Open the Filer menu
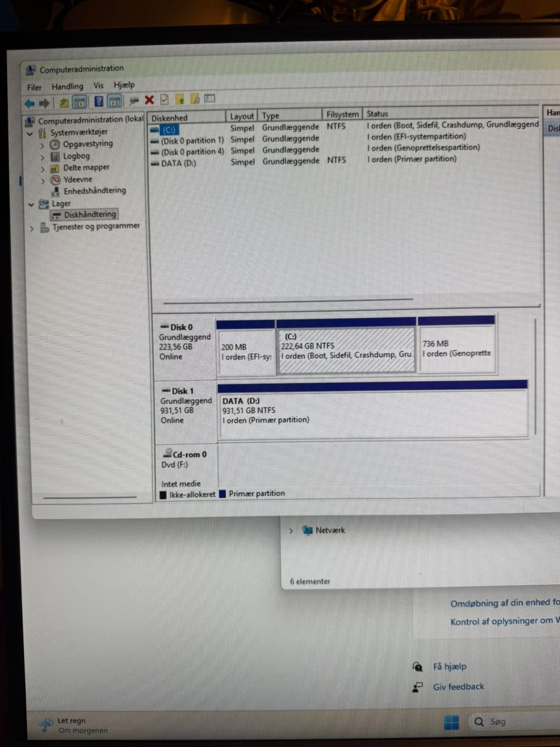 tap(34, 88)
